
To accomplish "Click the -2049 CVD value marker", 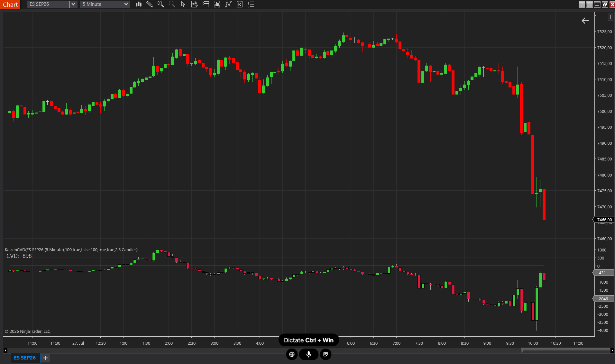I will click(x=603, y=299).
